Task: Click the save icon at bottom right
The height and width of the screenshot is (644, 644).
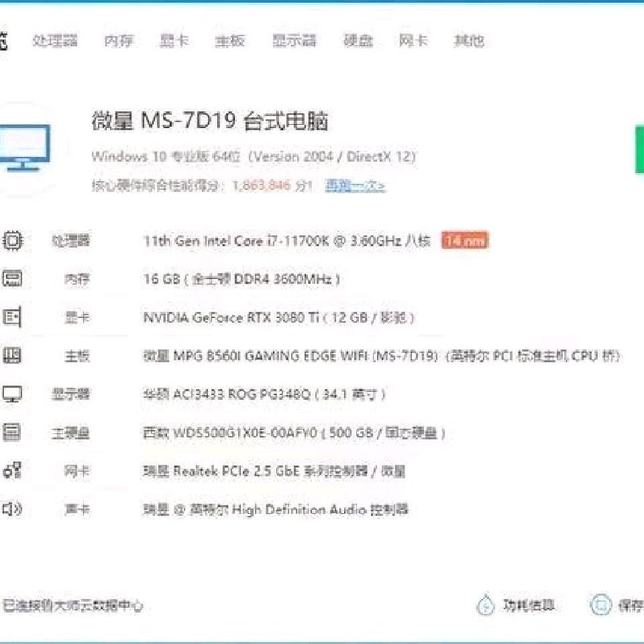Action: pos(601,605)
